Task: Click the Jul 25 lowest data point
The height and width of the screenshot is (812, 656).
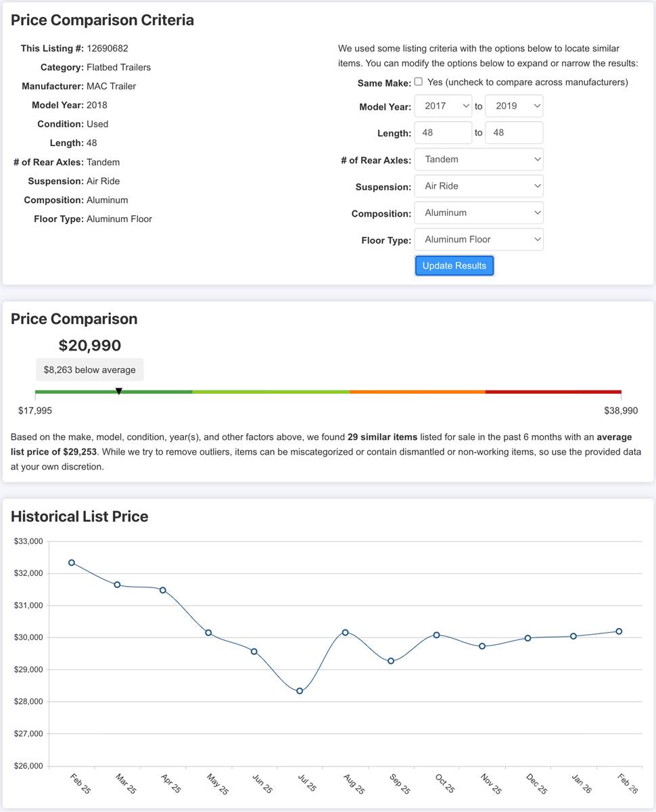Action: coord(300,691)
